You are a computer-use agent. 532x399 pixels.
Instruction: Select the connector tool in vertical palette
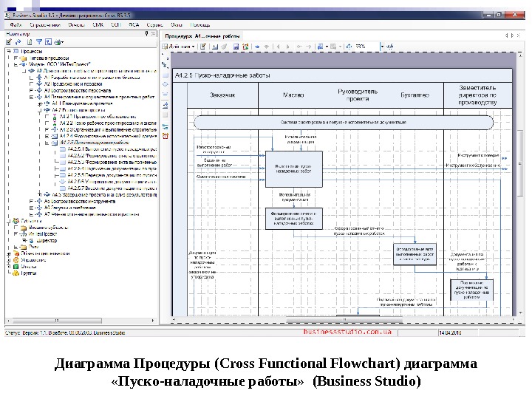pos(166,64)
